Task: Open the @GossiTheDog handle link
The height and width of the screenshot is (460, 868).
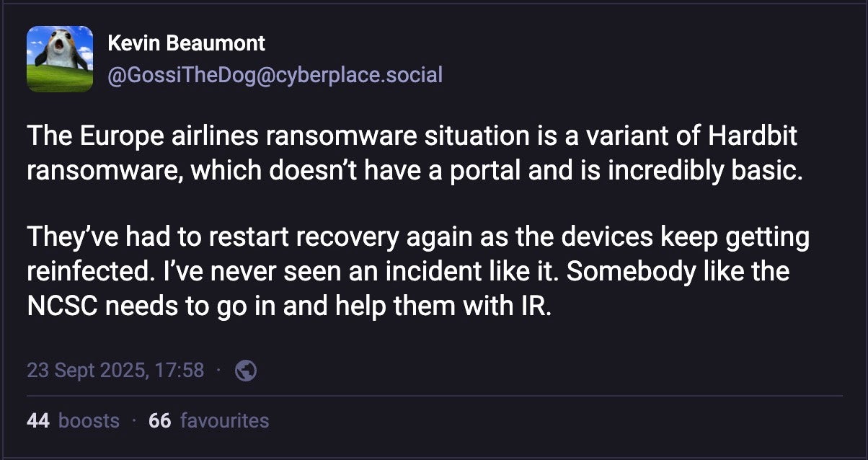Action: pyautogui.click(x=274, y=74)
